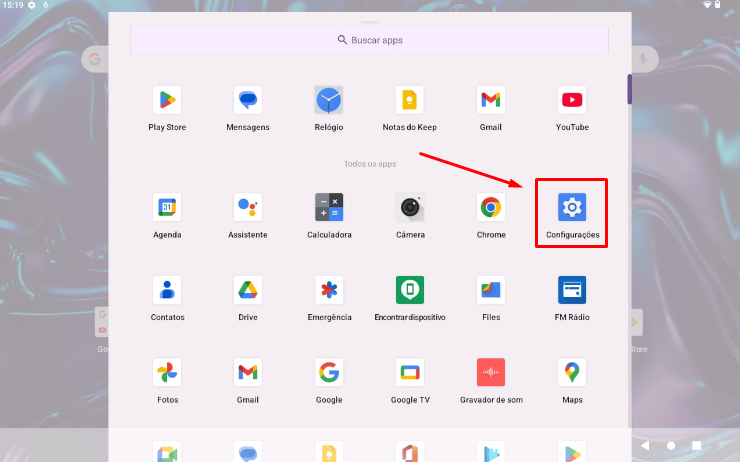Launch the Câmera app
This screenshot has width=740, height=462.
tap(410, 207)
